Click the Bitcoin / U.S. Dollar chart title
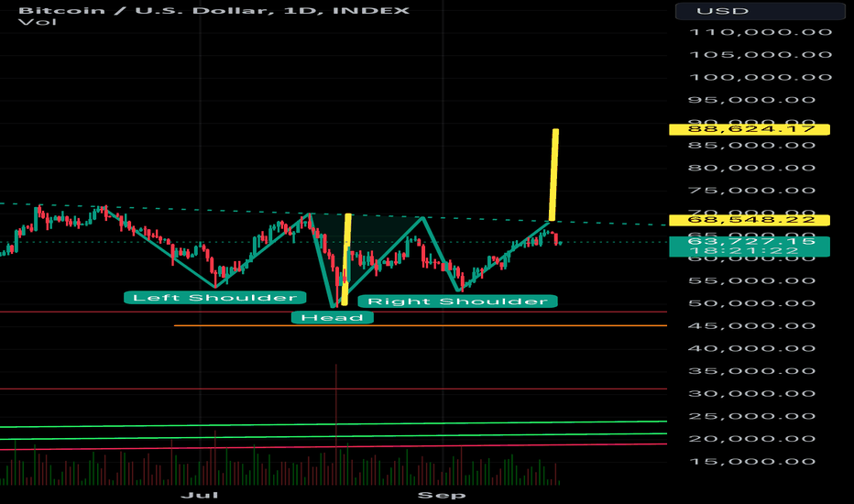 (x=214, y=10)
